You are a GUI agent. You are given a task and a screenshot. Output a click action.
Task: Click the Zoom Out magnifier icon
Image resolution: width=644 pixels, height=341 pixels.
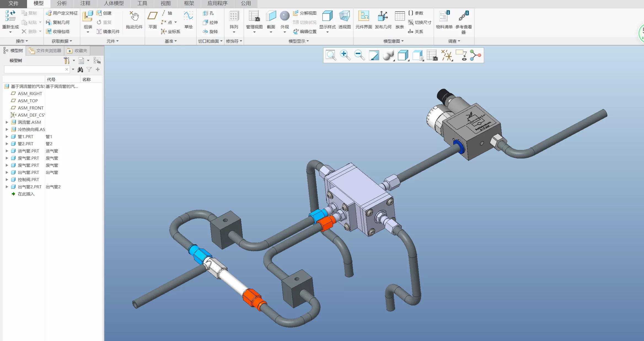coord(359,55)
